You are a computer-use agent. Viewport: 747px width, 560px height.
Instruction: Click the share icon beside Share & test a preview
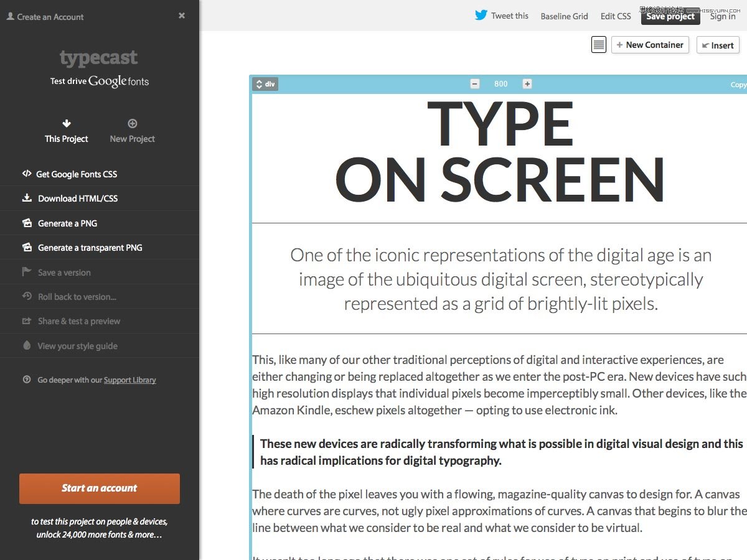[x=27, y=321]
